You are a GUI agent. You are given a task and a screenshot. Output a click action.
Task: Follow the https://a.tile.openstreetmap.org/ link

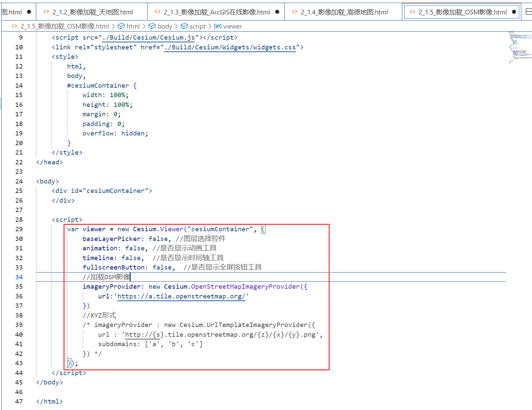click(x=181, y=296)
